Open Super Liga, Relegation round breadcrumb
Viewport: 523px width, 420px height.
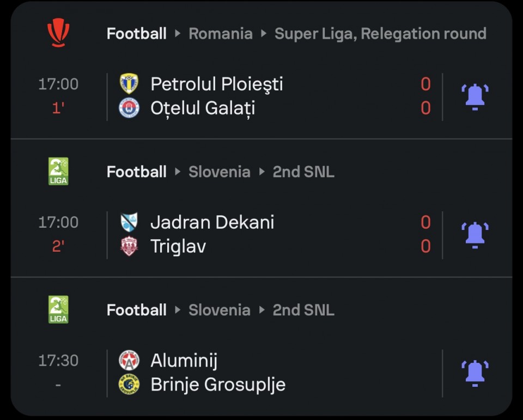(x=380, y=34)
